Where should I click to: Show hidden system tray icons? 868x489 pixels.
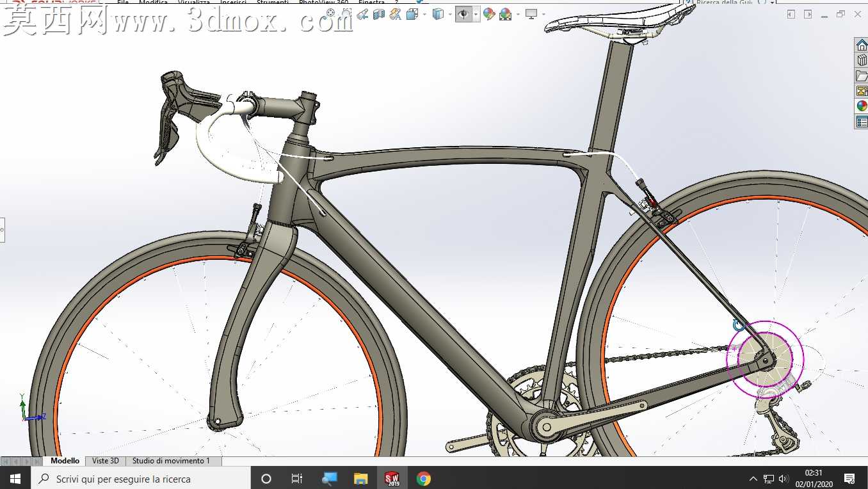(753, 479)
